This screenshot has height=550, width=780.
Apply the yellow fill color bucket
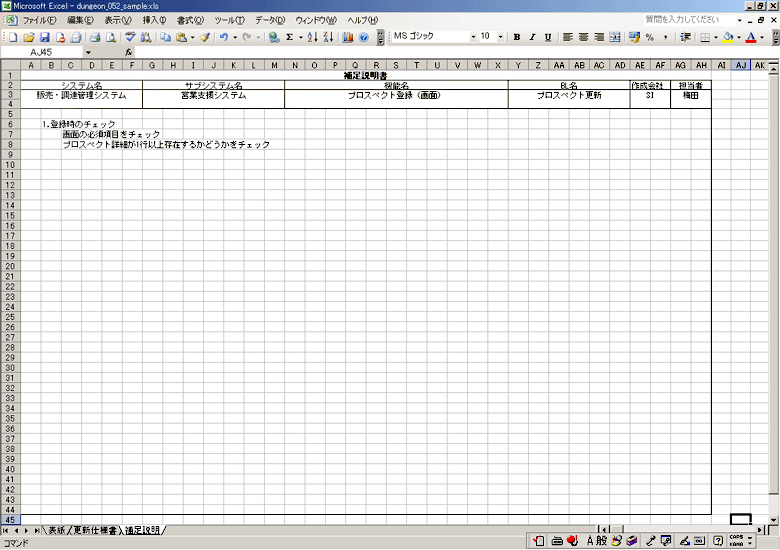click(729, 37)
